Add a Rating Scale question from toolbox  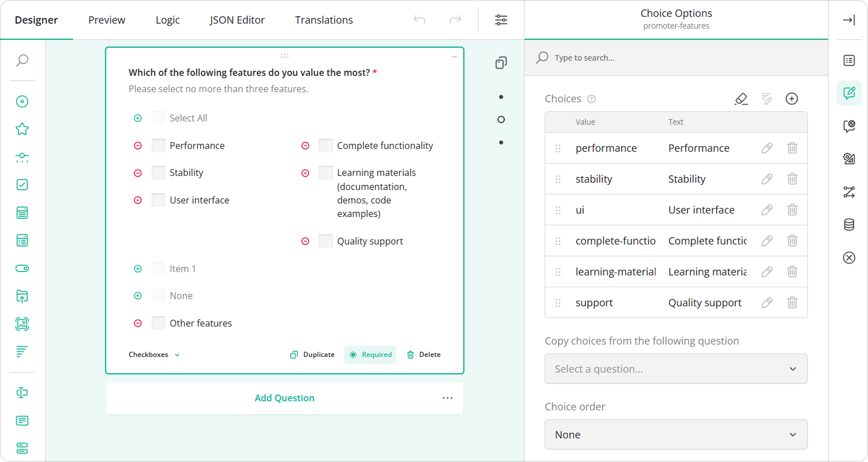pyautogui.click(x=22, y=128)
